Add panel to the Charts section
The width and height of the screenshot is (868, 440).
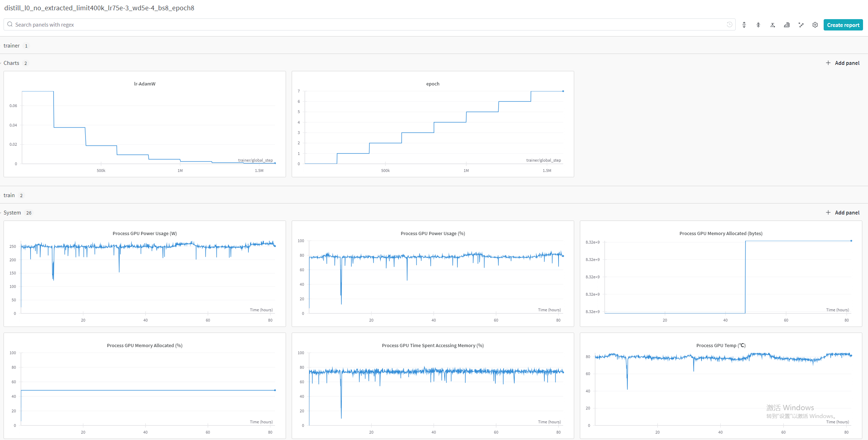coord(843,63)
